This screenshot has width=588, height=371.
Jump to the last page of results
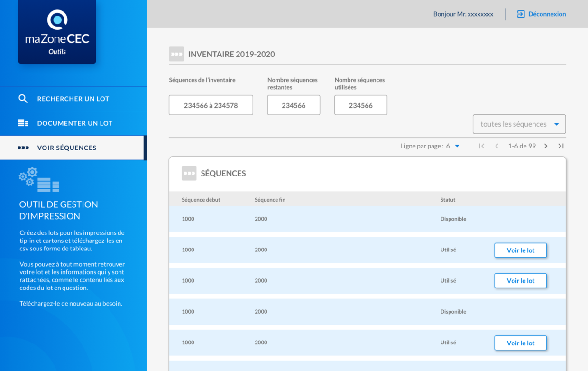pos(561,146)
